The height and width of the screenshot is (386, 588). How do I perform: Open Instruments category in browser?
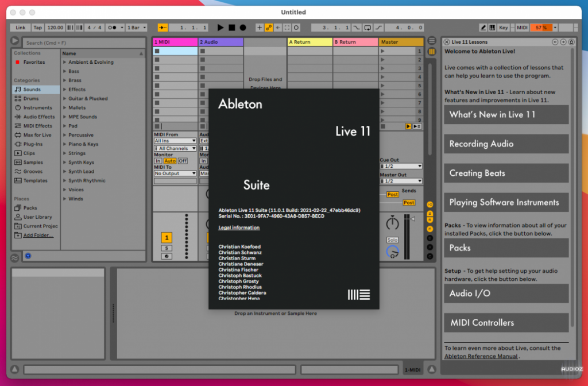click(x=37, y=107)
